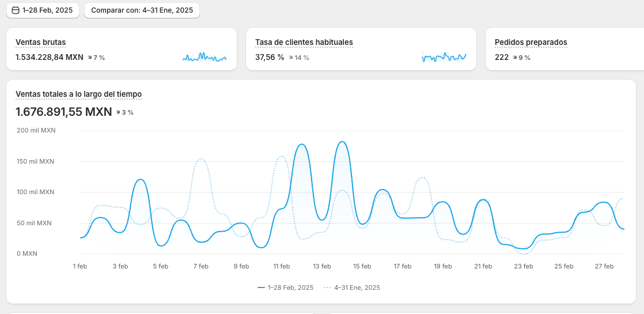Open the Comparar con comparison period selector

coord(142,10)
